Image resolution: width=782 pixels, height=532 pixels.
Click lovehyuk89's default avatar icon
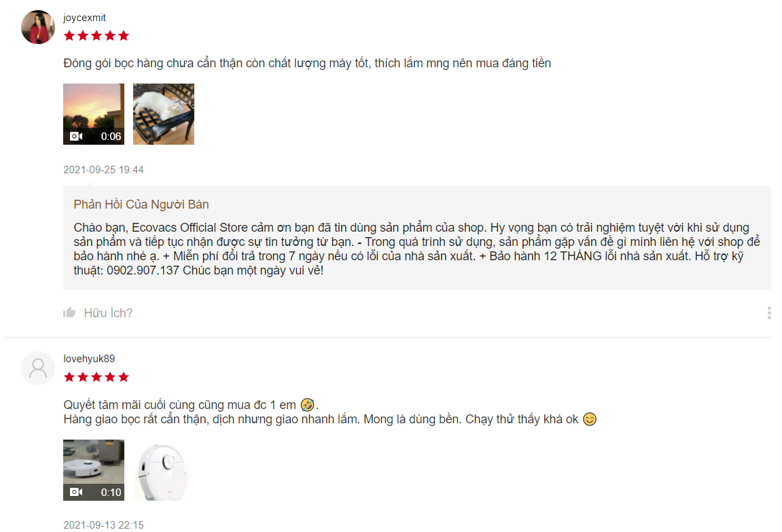point(38,368)
